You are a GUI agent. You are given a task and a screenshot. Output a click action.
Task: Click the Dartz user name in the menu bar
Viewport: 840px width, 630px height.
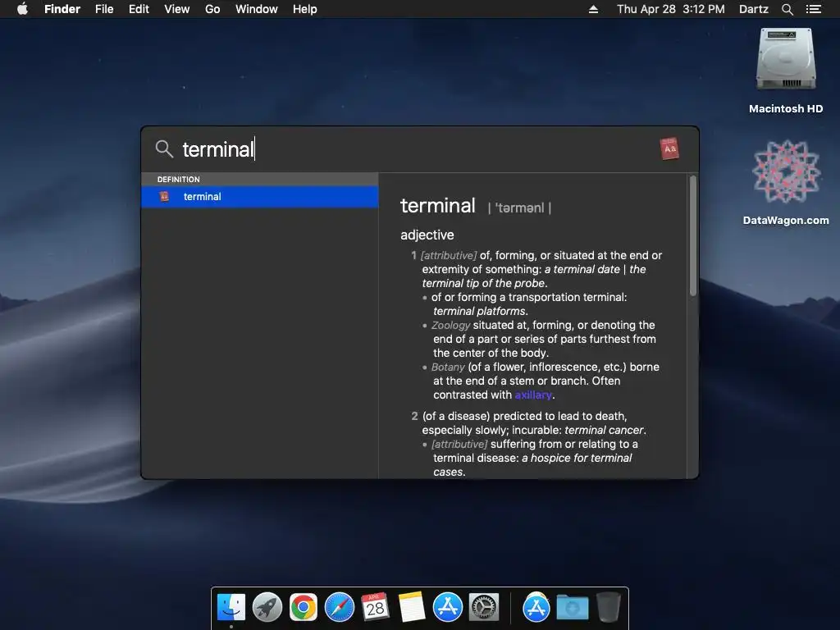click(x=753, y=9)
